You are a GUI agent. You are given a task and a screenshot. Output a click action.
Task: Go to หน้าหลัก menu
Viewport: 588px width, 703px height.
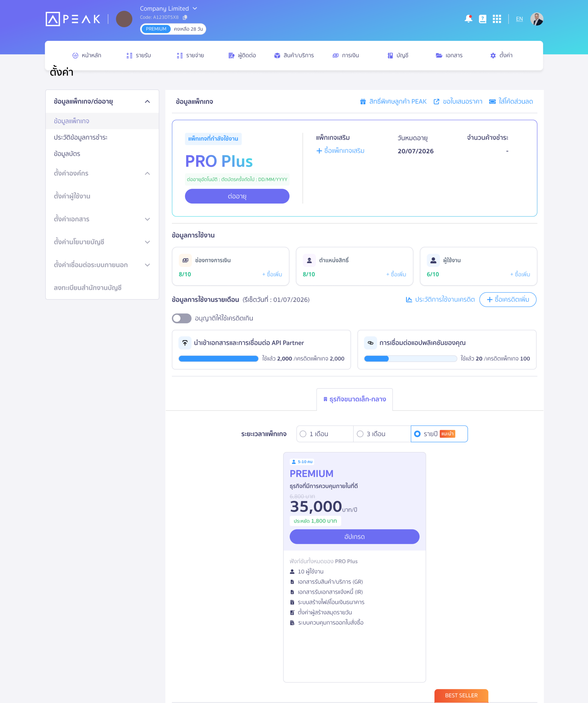click(87, 55)
